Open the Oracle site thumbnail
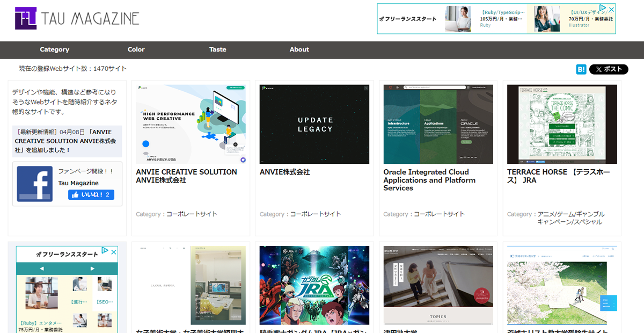 pyautogui.click(x=438, y=124)
